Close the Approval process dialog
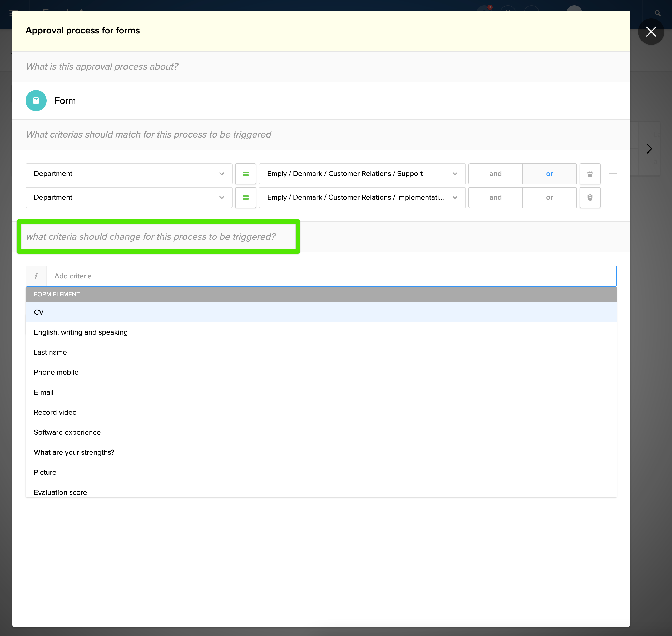 tap(651, 32)
